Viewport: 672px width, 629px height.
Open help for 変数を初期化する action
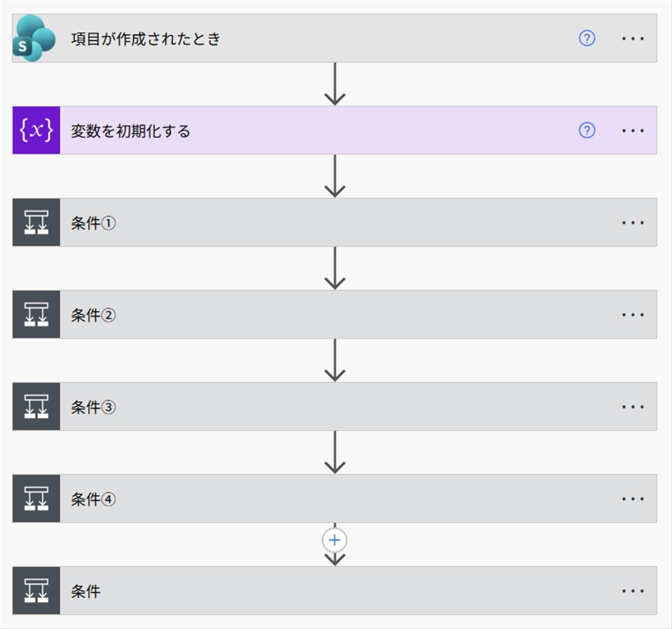pyautogui.click(x=586, y=131)
